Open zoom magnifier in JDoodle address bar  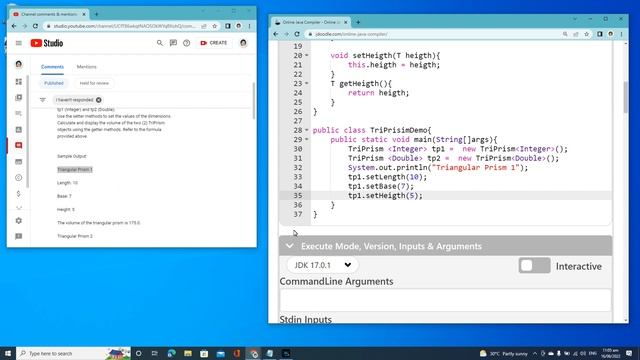[565, 34]
